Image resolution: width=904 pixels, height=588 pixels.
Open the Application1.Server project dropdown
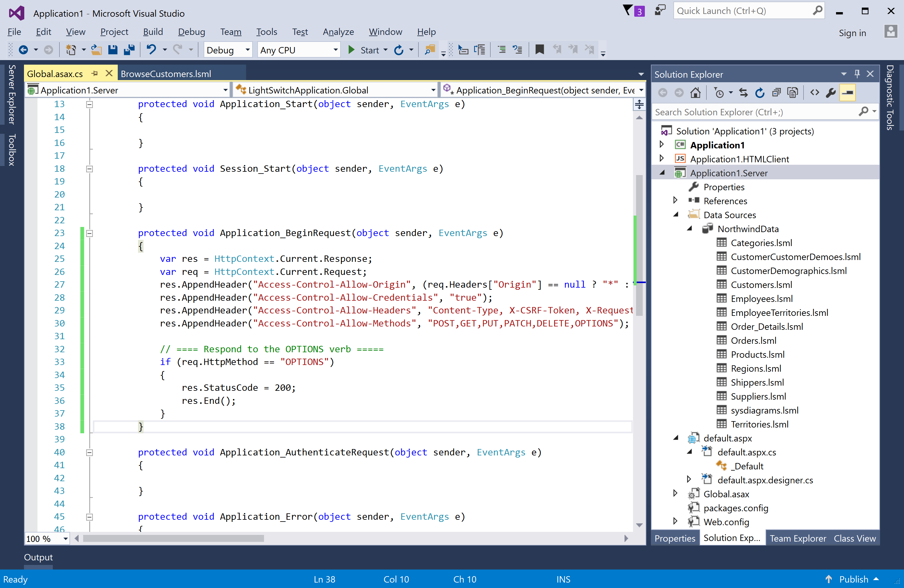tap(128, 90)
